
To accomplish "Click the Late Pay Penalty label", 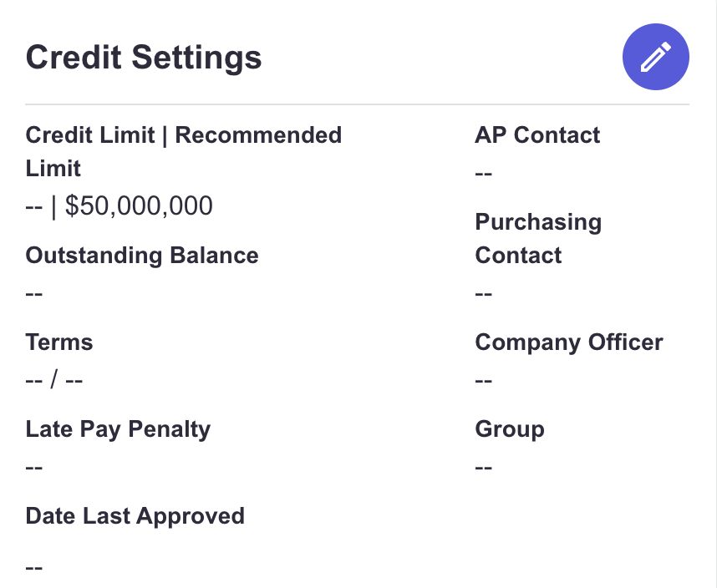I will point(118,429).
